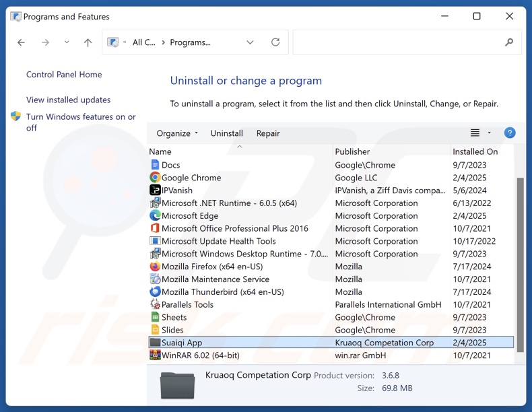This screenshot has height=412, width=532.
Task: Click the Slides program icon
Action: tap(155, 330)
